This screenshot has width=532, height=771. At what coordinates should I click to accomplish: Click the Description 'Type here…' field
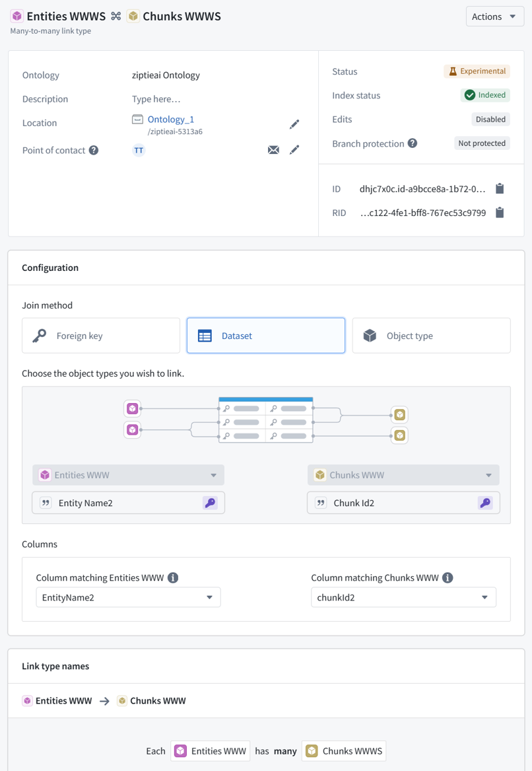coord(156,99)
